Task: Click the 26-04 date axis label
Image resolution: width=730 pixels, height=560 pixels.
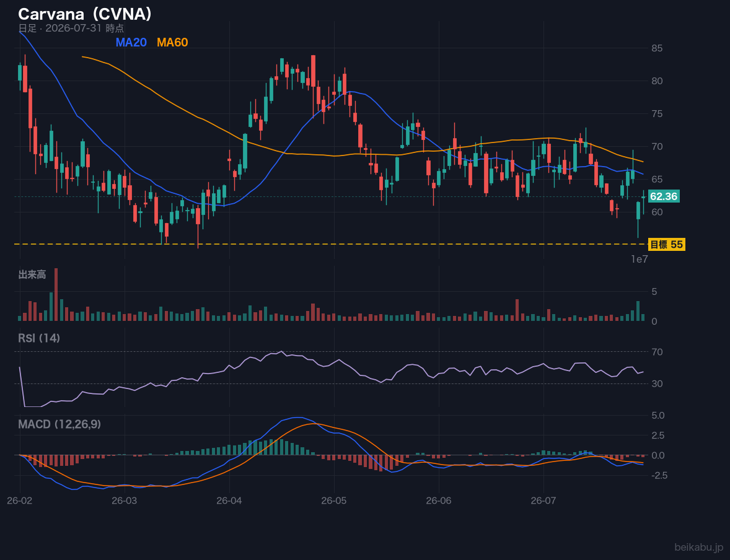Action: 229,501
